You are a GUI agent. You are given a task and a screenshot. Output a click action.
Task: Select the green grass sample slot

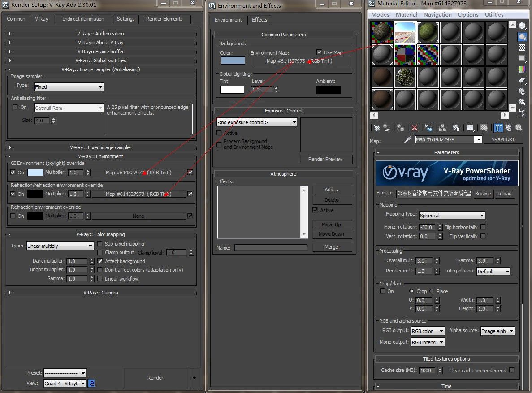[428, 32]
